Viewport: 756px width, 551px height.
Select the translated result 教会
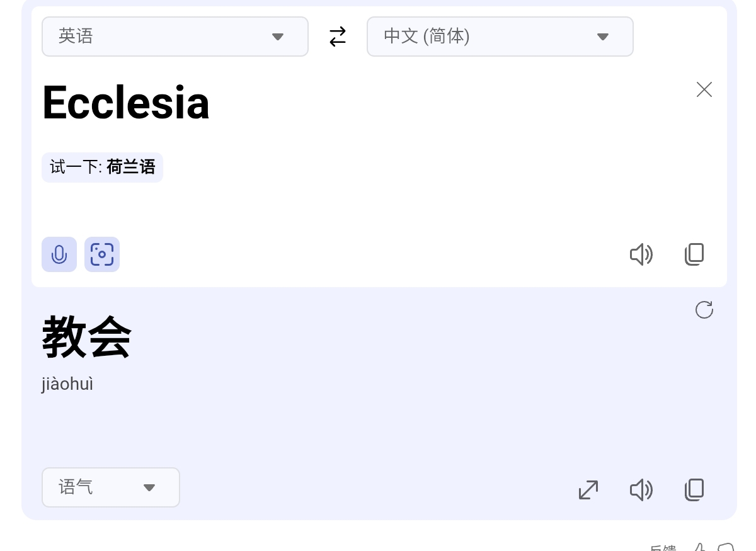point(87,338)
